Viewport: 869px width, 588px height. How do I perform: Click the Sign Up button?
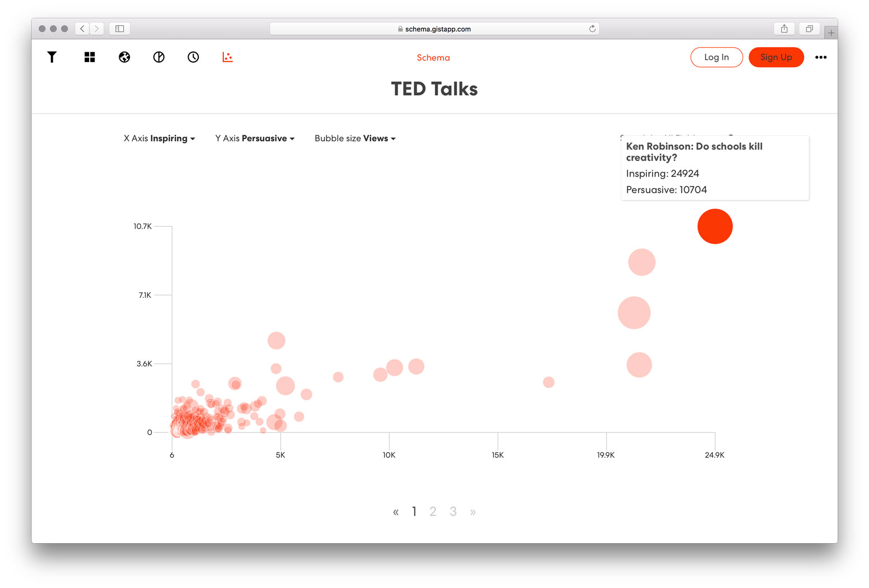776,57
